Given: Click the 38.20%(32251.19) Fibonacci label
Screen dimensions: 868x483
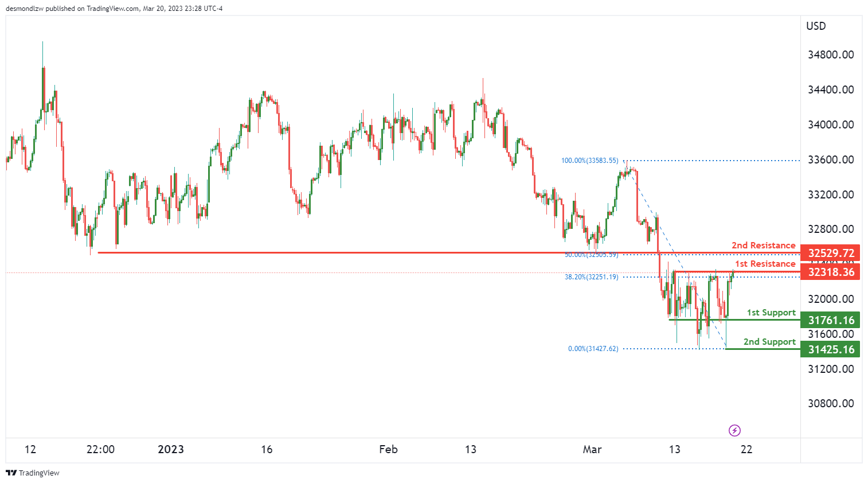Looking at the screenshot, I should point(591,277).
